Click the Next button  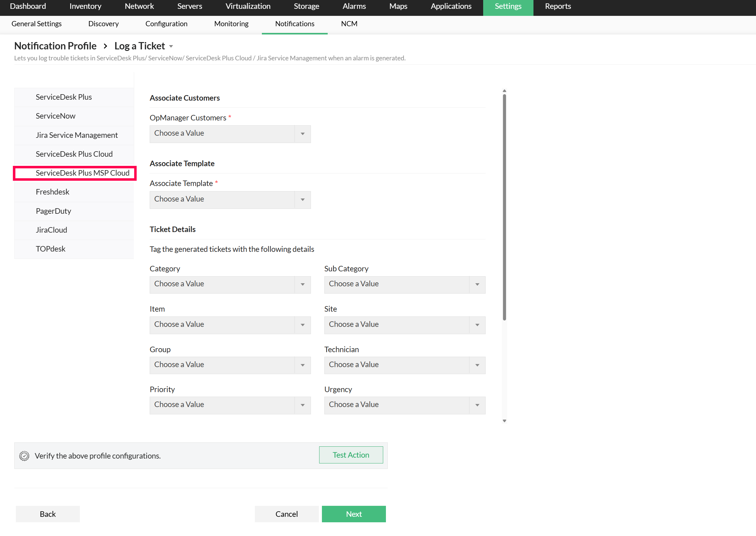354,514
